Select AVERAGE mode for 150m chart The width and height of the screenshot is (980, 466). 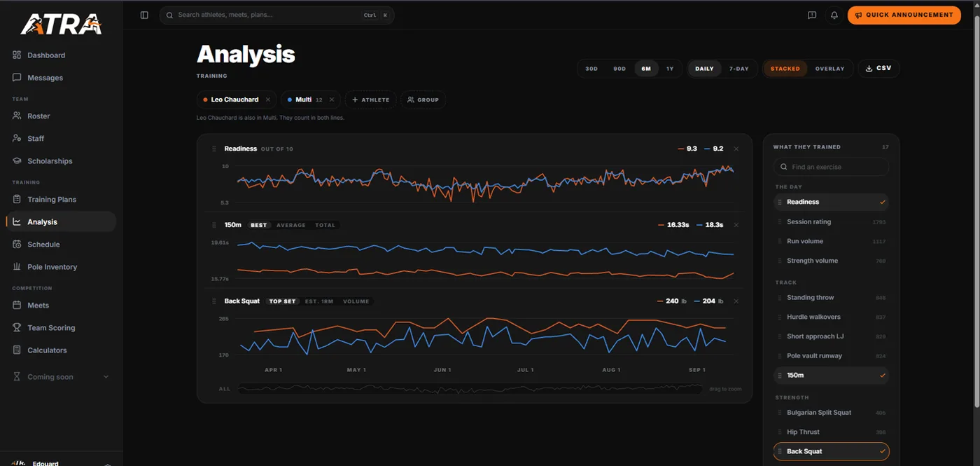[291, 225]
